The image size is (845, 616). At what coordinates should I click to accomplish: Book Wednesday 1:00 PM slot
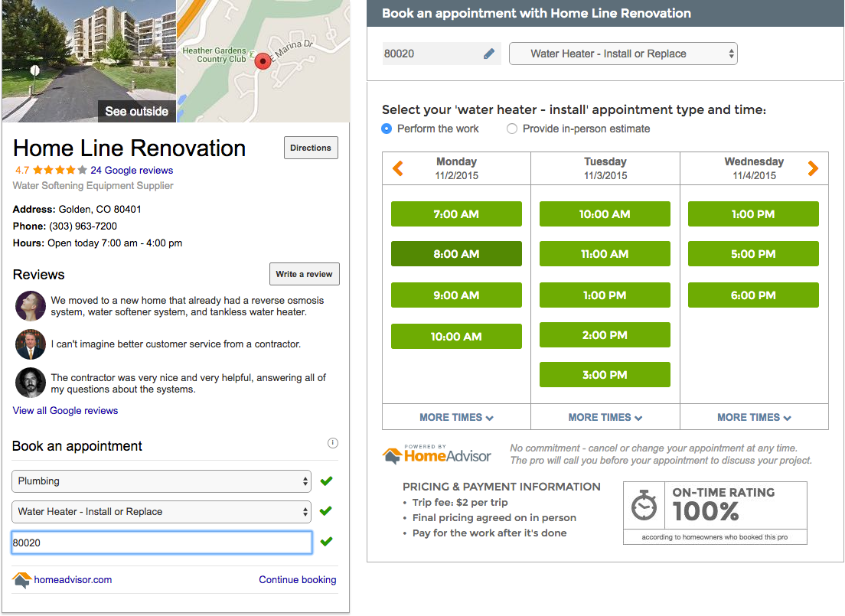753,214
